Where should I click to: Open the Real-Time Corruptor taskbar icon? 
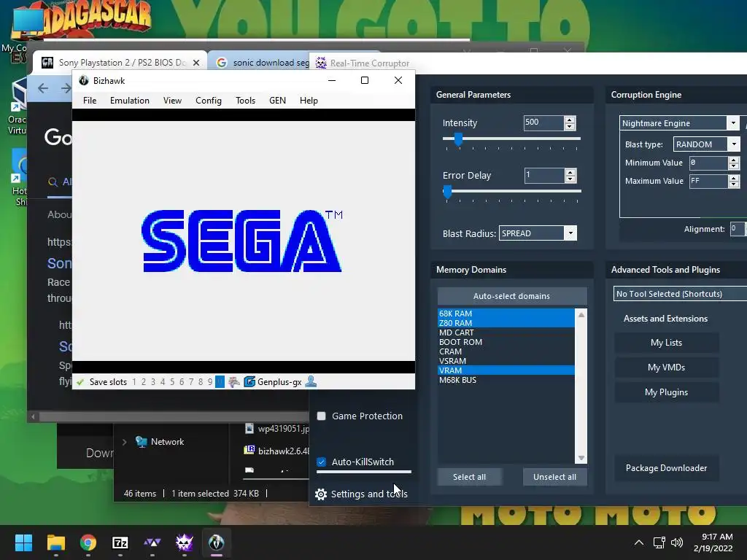point(185,542)
